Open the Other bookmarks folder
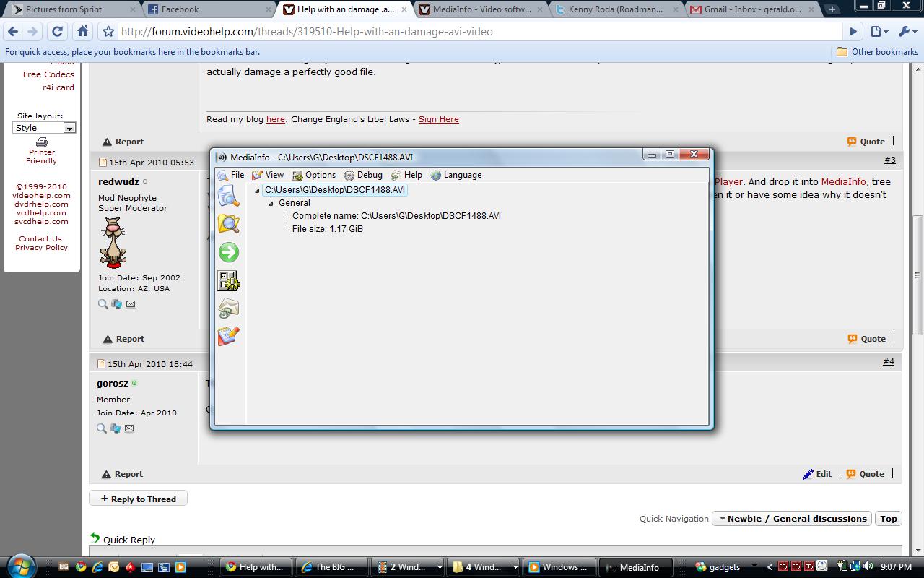 point(877,52)
